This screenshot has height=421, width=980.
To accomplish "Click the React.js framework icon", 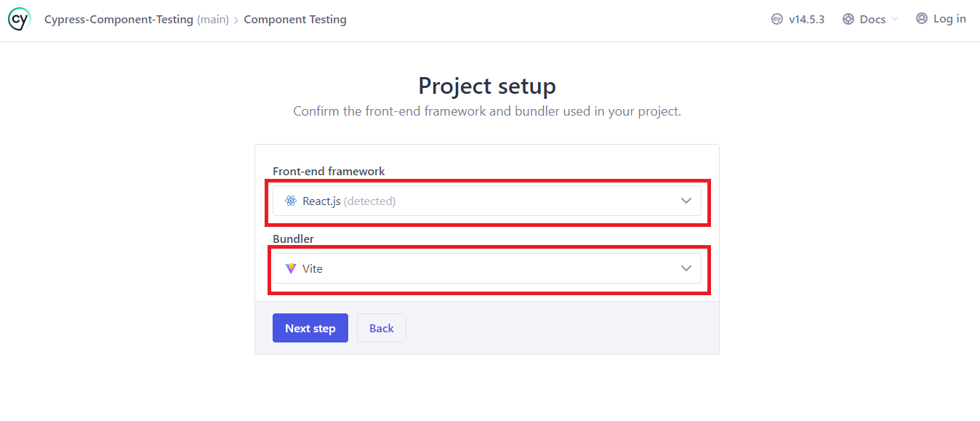I will pyautogui.click(x=291, y=201).
